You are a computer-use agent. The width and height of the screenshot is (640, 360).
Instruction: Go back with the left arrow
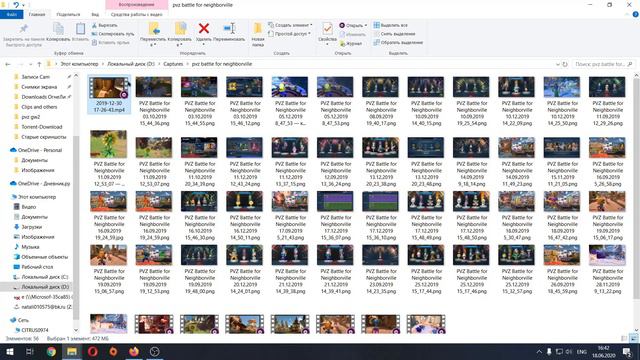pyautogui.click(x=8, y=64)
